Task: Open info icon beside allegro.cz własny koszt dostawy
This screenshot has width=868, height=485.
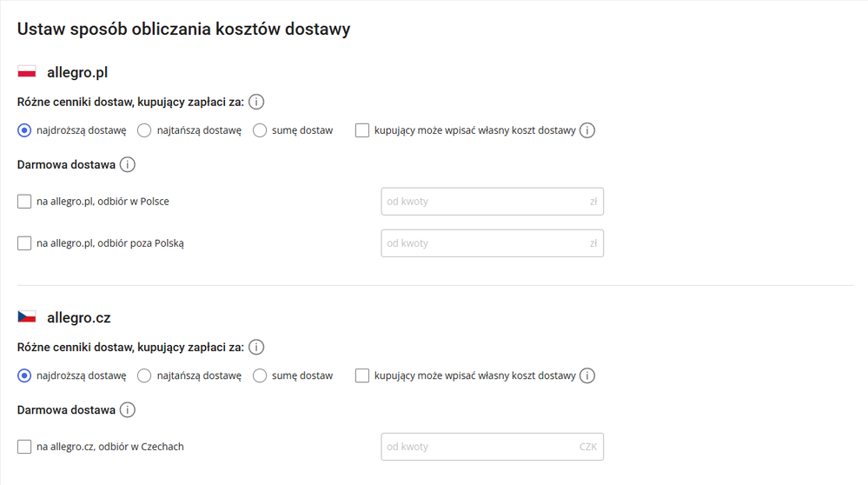Action: point(587,375)
